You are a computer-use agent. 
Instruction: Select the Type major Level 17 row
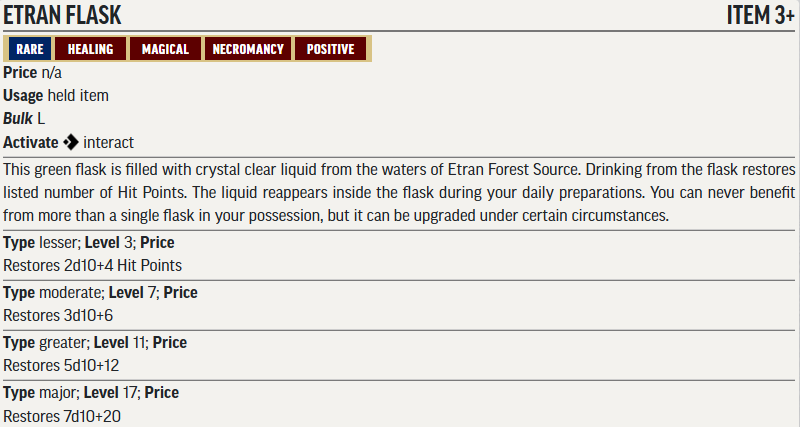pyautogui.click(x=91, y=393)
